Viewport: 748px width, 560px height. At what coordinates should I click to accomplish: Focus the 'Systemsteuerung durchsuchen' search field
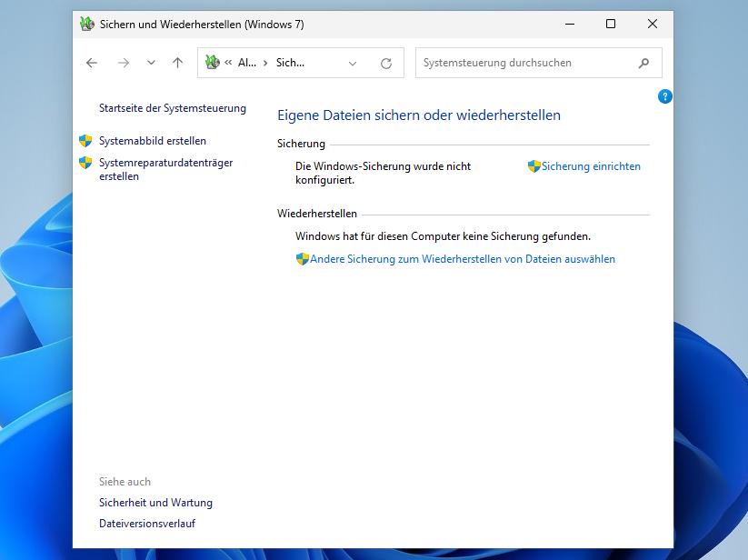(525, 64)
